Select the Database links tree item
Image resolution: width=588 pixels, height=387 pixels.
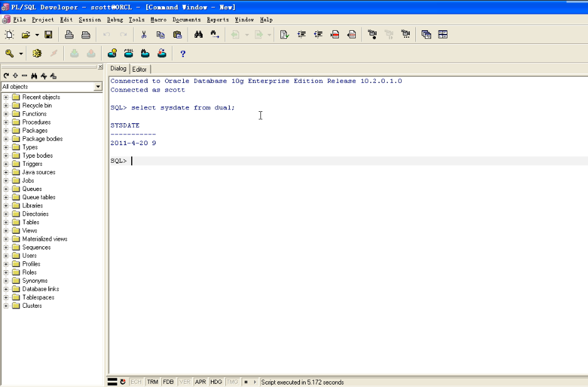[41, 289]
